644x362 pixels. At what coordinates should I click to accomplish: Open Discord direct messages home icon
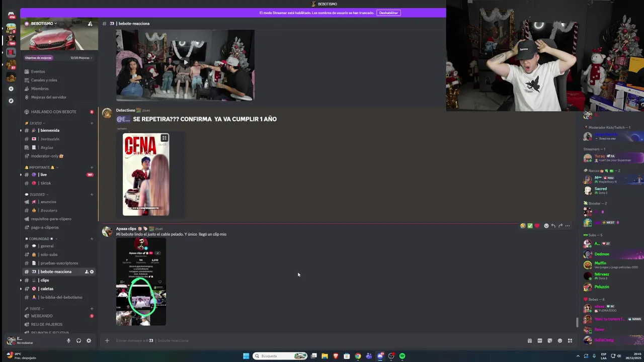point(11,14)
